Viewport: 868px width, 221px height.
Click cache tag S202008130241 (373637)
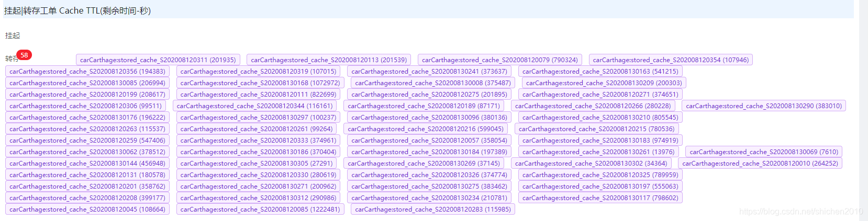[x=429, y=72]
